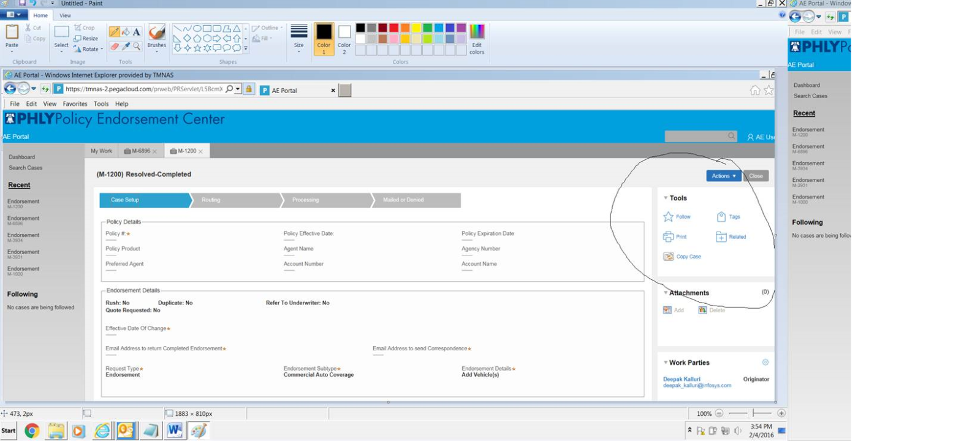The image size is (980, 441).
Task: Click Dashboard in right AE Portal window
Action: (x=807, y=85)
